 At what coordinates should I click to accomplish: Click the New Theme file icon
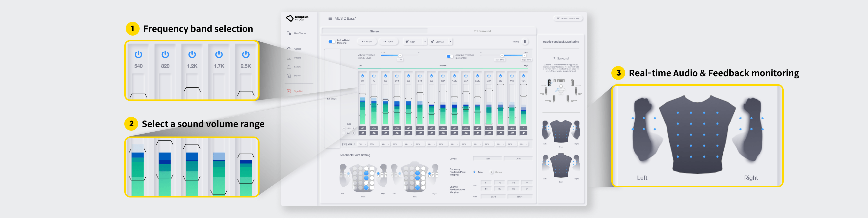click(x=289, y=33)
